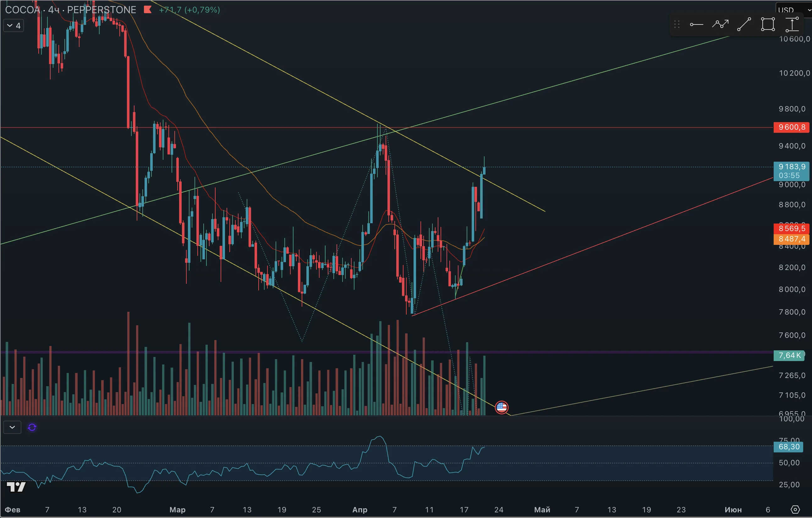The image size is (812, 518).
Task: Click the RSI value label 68,30
Action: pos(789,447)
